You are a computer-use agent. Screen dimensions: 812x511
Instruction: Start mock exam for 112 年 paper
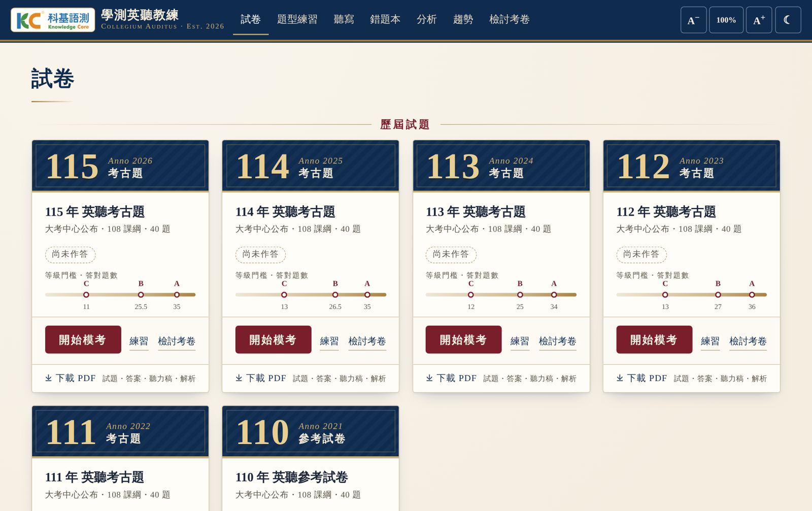[x=654, y=339]
